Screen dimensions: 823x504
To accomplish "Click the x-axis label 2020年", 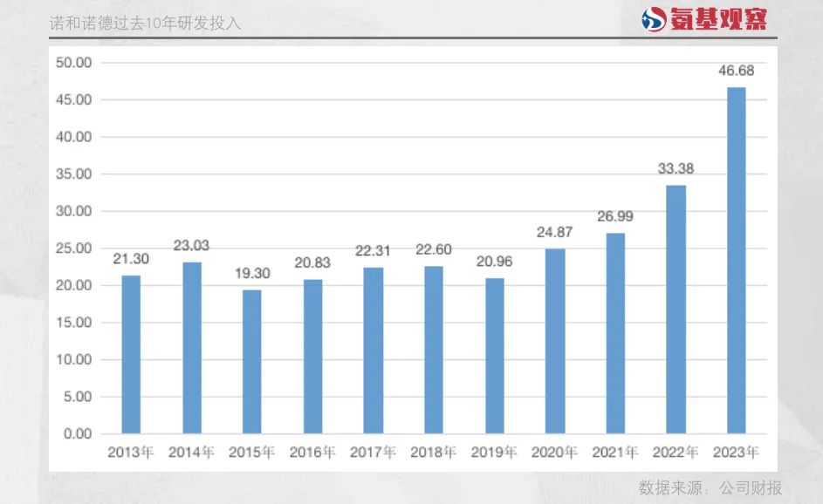I will pyautogui.click(x=555, y=452).
